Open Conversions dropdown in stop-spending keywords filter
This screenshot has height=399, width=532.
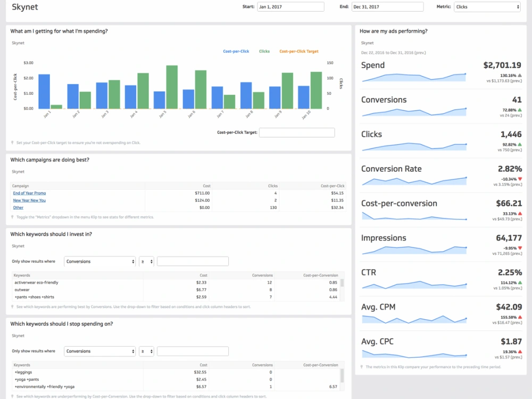point(100,351)
